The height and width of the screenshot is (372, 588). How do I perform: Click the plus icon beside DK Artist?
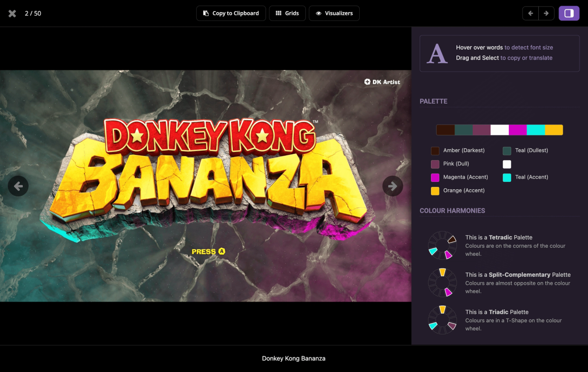(x=367, y=82)
